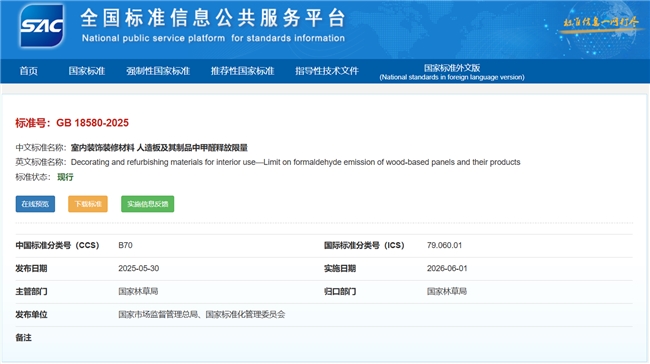Image resolution: width=650 pixels, height=364 pixels.
Task: Open 指导性技术文件 menu item
Action: [327, 71]
